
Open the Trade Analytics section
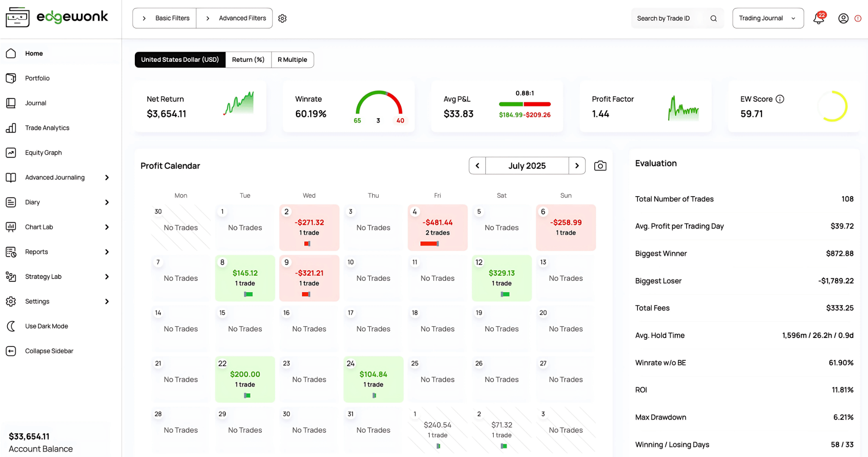tap(47, 127)
